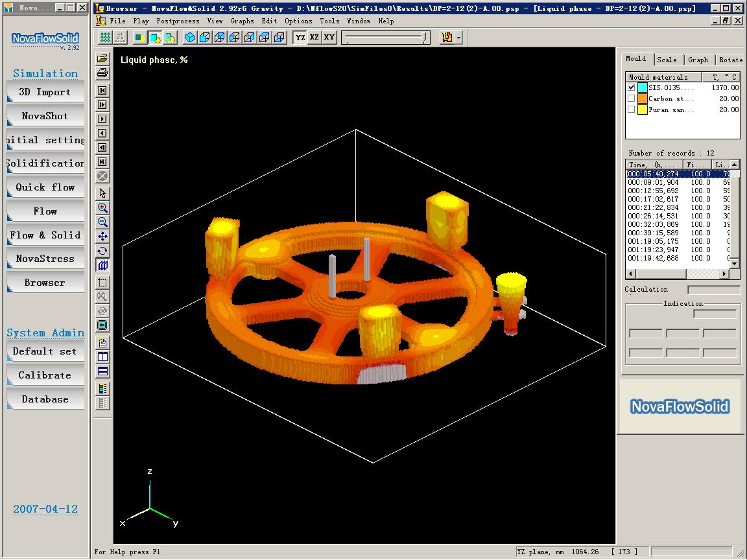Select the rotate view tool
Image resolution: width=747 pixels, height=560 pixels.
click(x=102, y=250)
